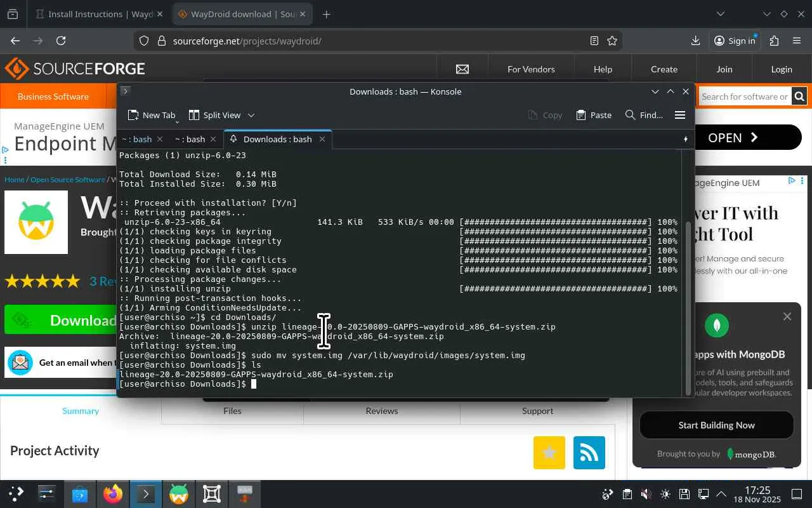Open Firefox tracking protection shield icon
812x508 pixels.
pos(144,41)
